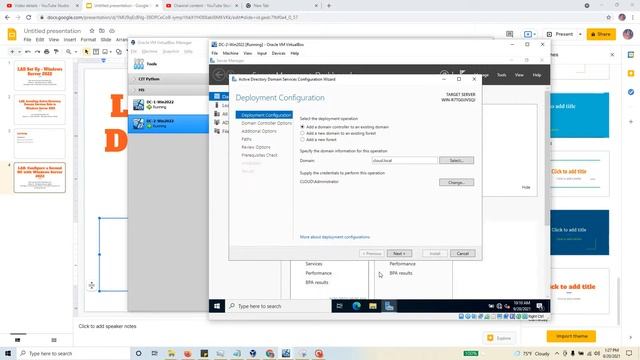This screenshot has width=640, height=360.
Task: Open the Present options dropdown arrow
Action: pos(580,34)
